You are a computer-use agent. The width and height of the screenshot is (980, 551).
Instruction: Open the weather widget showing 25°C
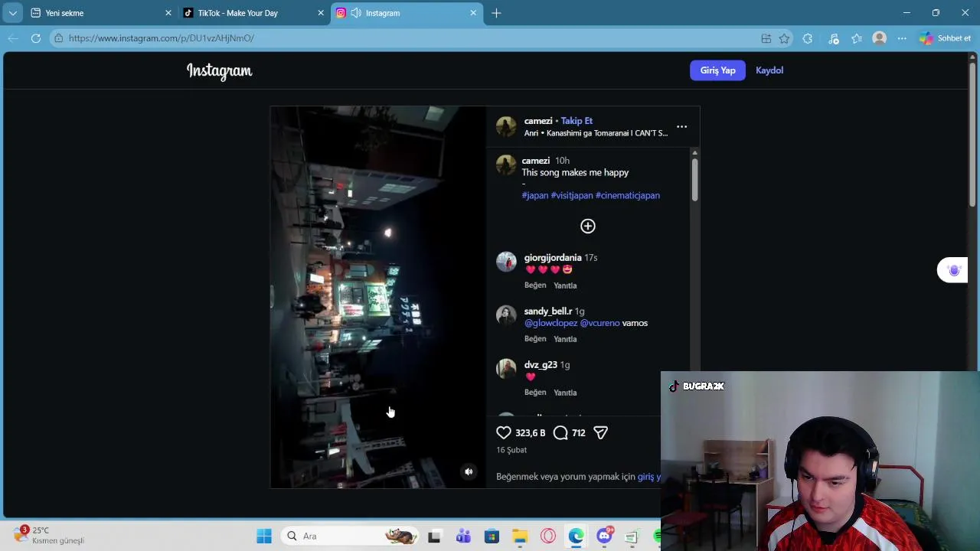pos(50,536)
